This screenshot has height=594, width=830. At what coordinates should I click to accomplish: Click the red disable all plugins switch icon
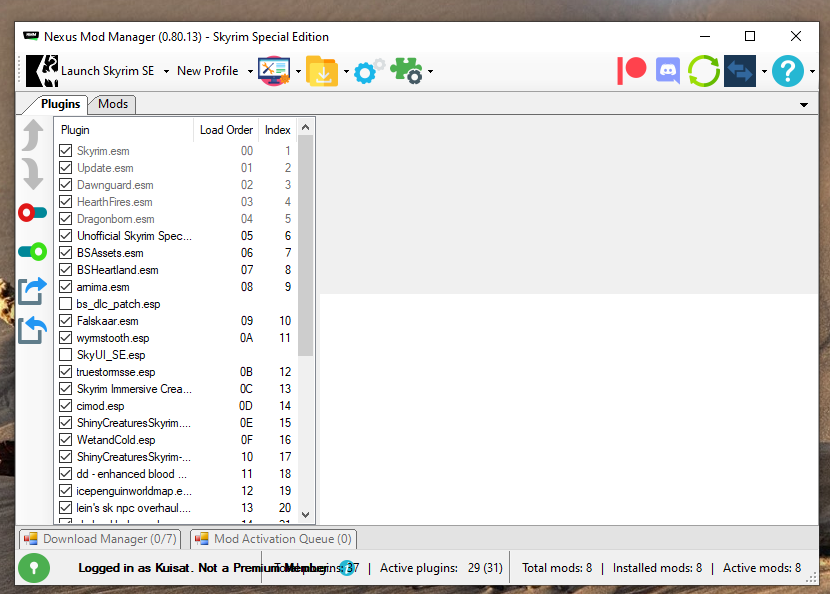33,213
